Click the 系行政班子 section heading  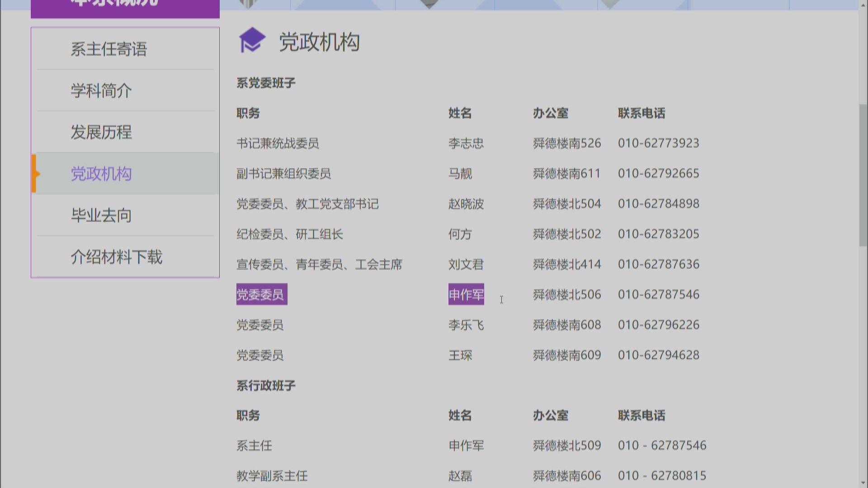point(265,385)
